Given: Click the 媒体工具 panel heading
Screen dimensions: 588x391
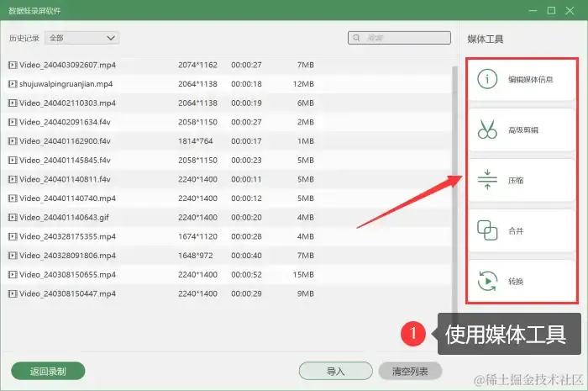Looking at the screenshot, I should click(486, 39).
